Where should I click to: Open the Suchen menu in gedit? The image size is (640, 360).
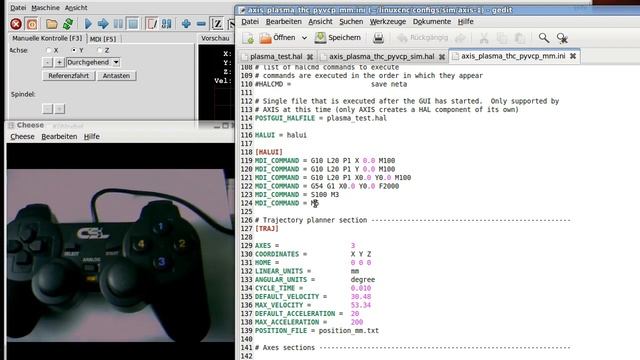(x=351, y=22)
